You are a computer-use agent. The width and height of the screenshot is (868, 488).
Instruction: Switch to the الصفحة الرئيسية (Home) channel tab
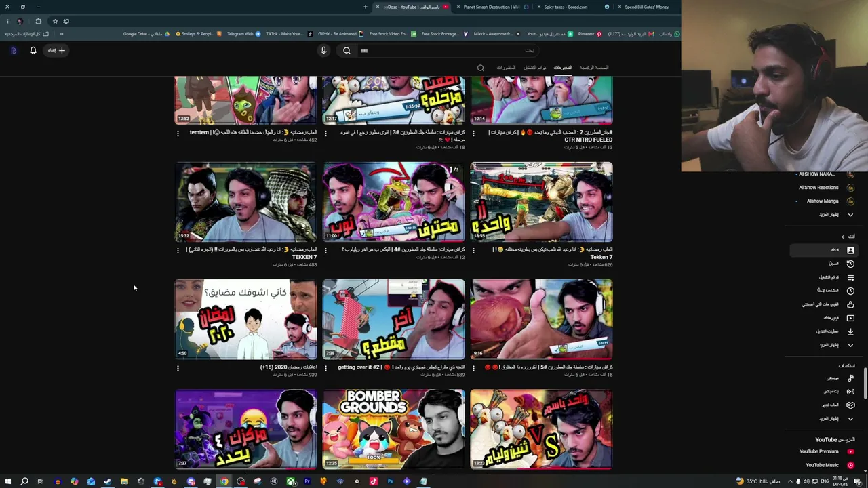point(594,68)
